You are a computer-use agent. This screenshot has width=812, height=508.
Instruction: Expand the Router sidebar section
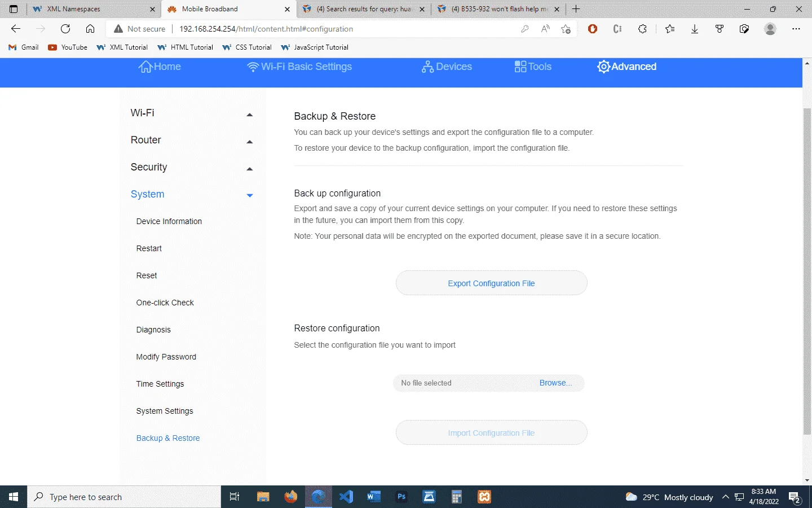tap(192, 140)
